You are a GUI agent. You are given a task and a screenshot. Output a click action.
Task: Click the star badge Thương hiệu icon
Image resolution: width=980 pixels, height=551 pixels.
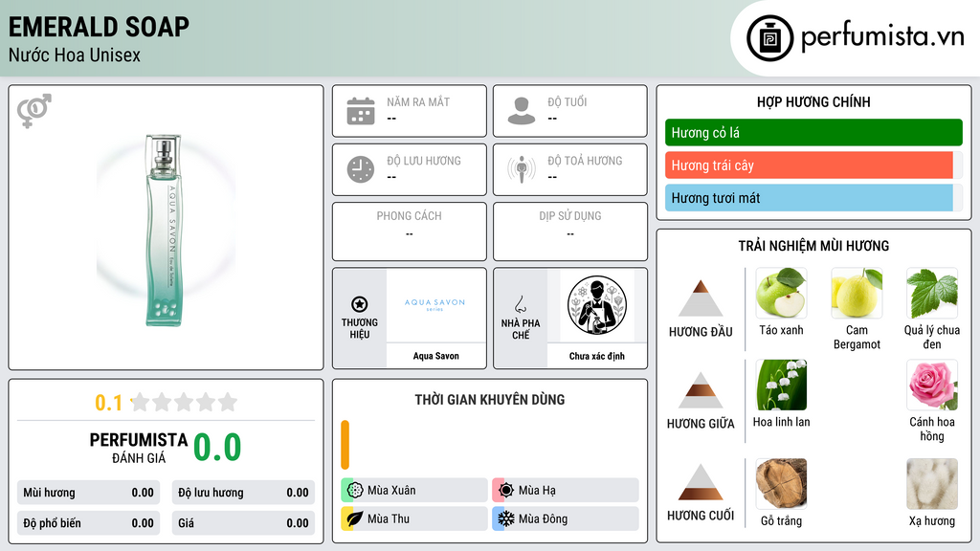click(x=360, y=304)
